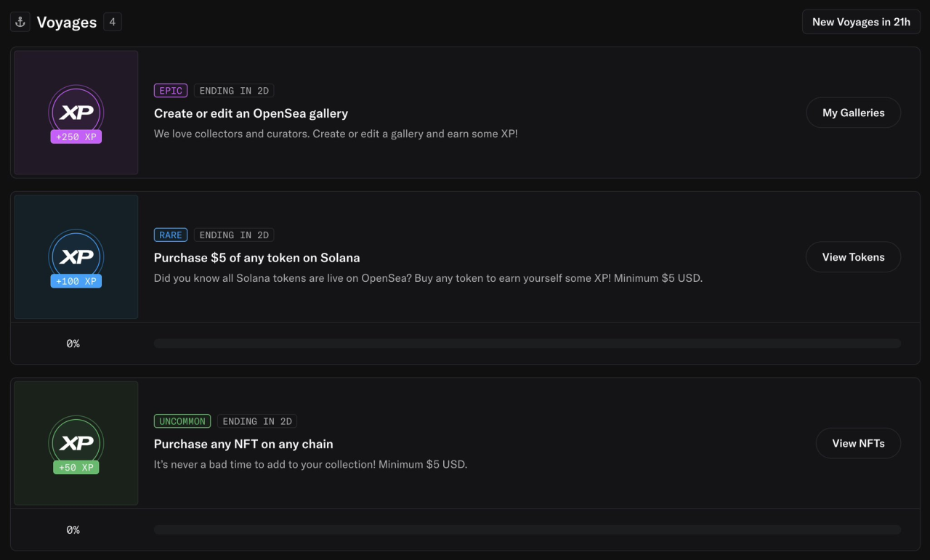Click the +50 XP reward label
The width and height of the screenshot is (930, 560).
(76, 467)
